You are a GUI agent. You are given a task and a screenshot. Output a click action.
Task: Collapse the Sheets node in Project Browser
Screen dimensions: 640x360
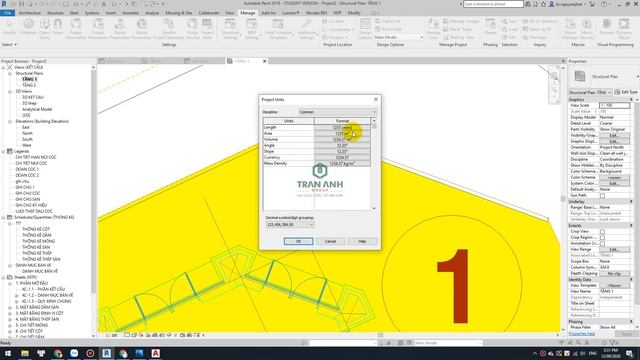coord(4,277)
